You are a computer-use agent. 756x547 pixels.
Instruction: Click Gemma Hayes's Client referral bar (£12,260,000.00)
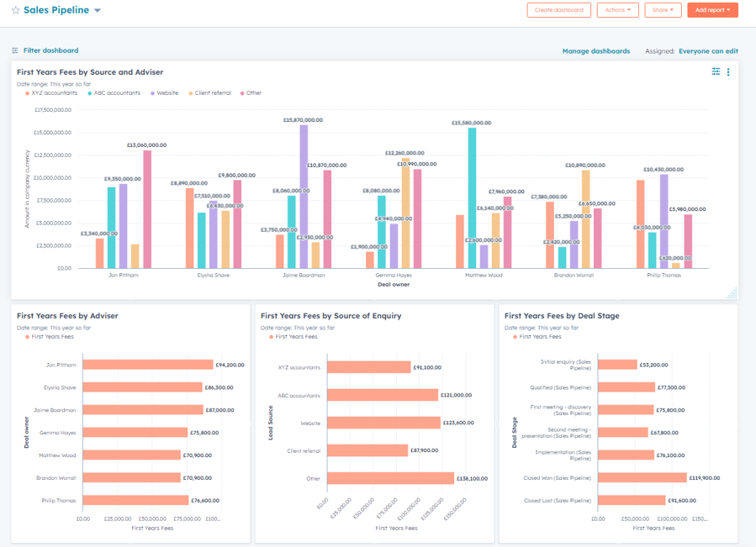click(x=406, y=213)
